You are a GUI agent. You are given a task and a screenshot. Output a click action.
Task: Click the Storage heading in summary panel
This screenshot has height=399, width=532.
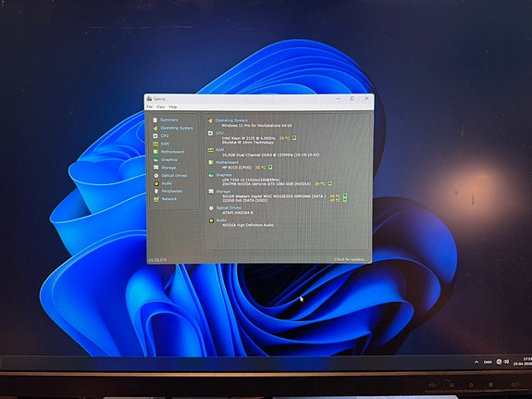click(223, 192)
